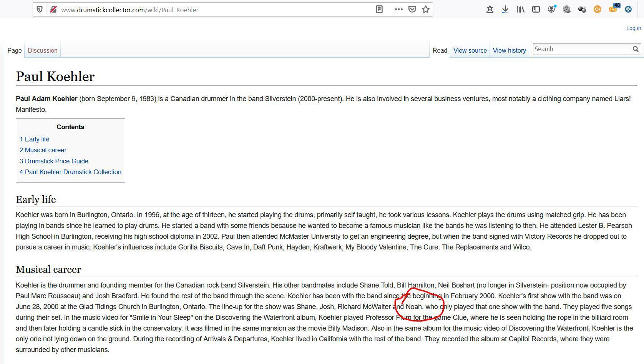Screen dimensions: 644x364
Task: Open the View source tab
Action: [470, 50]
